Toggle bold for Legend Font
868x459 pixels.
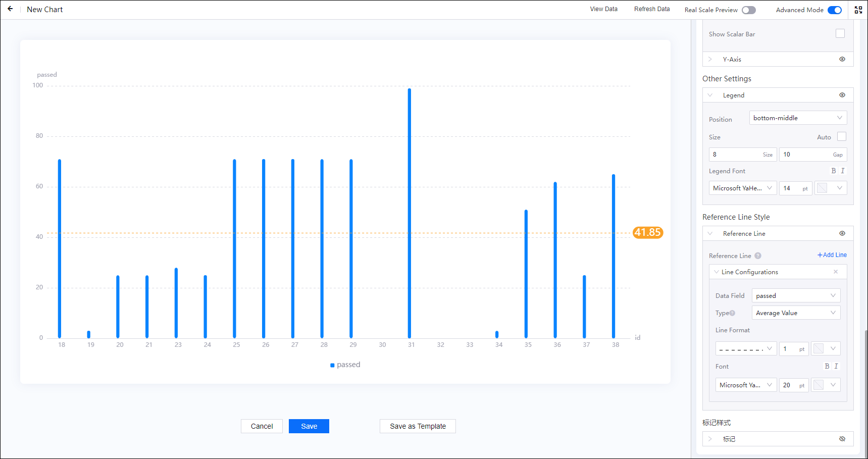(833, 171)
